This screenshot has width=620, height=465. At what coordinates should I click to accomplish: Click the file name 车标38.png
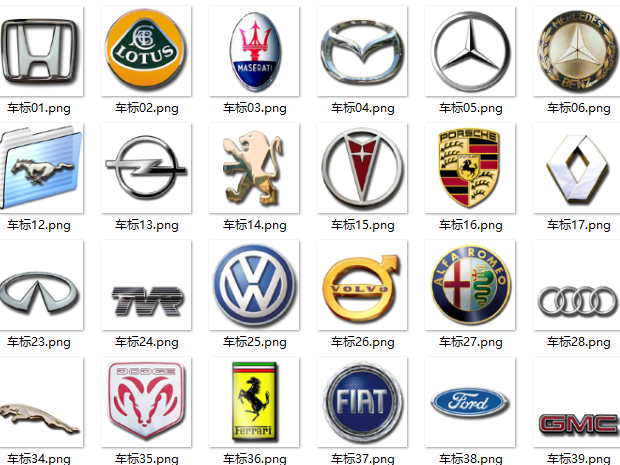coord(471,459)
